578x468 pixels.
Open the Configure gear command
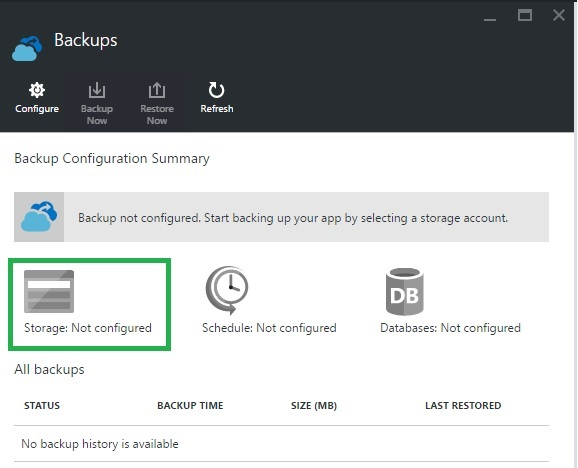click(37, 98)
